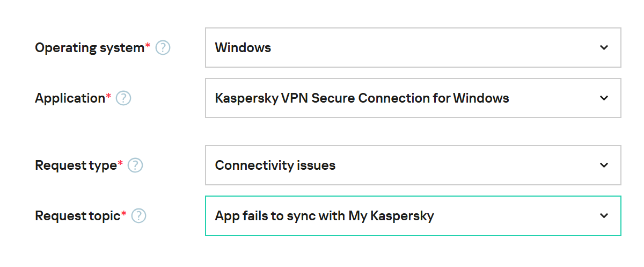The image size is (644, 267).
Task: Click the help icon next to Operating system
Action: [163, 48]
